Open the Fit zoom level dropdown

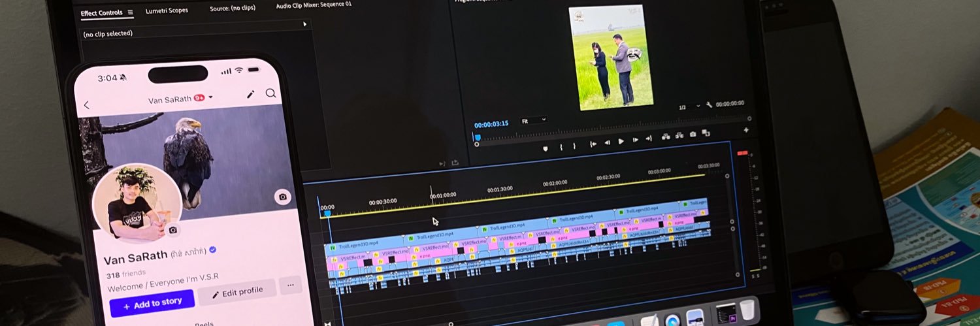[x=534, y=121]
